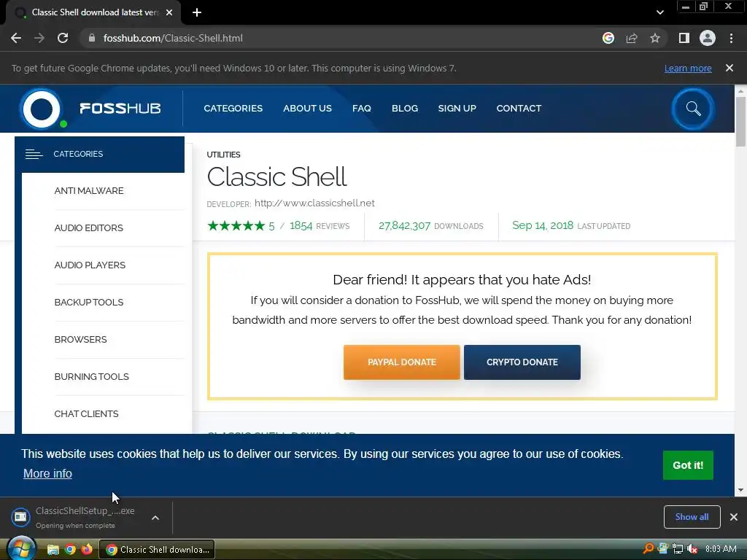This screenshot has width=747, height=560.
Task: Click the share page icon
Action: (632, 38)
